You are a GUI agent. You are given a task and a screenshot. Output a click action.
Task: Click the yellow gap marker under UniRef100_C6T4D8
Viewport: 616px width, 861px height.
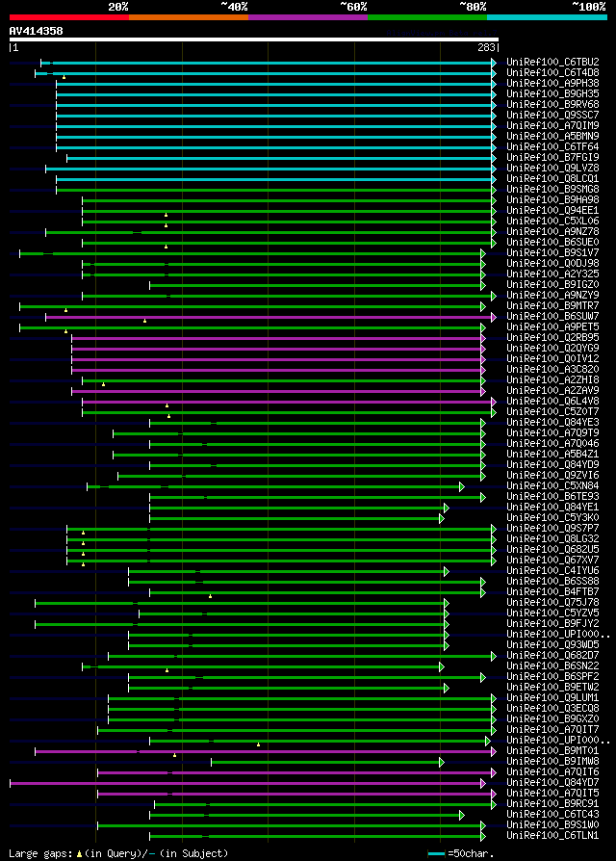pos(64,77)
